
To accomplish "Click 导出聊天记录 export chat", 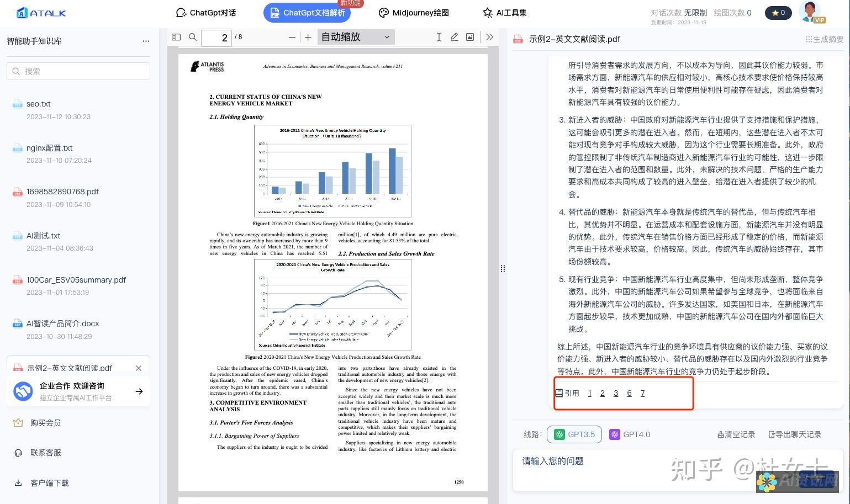I will pos(795,434).
